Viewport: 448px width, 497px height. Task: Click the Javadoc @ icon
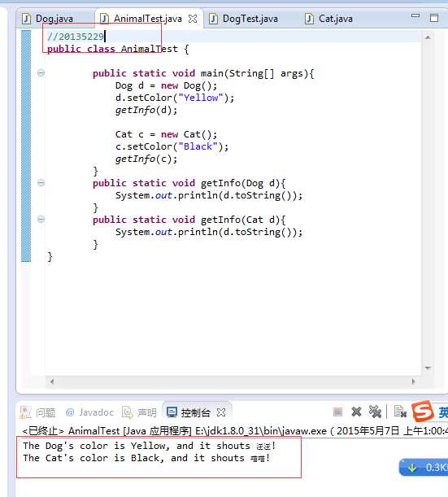pos(70,412)
